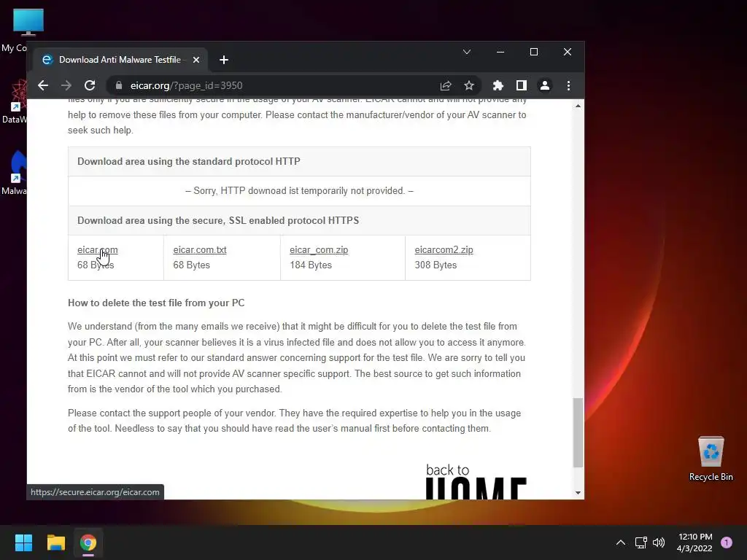Click the back to HOME graphic
This screenshot has height=560, width=747.
pyautogui.click(x=475, y=481)
